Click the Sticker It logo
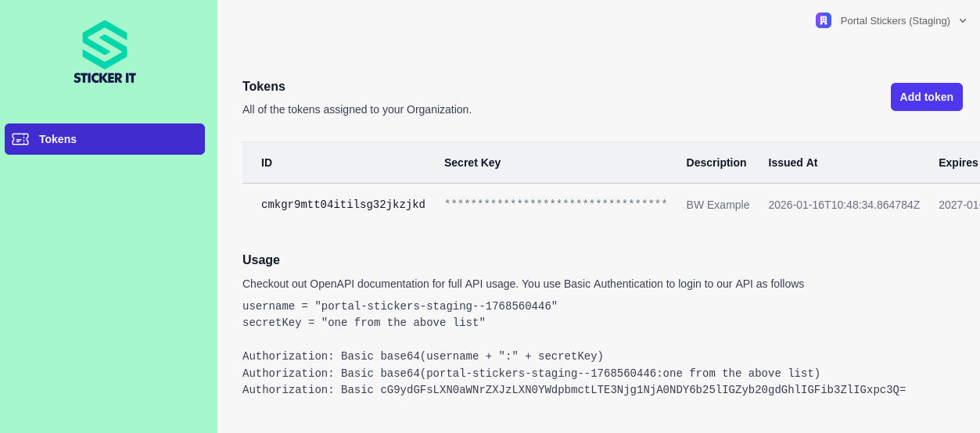Image resolution: width=980 pixels, height=433 pixels. [105, 52]
